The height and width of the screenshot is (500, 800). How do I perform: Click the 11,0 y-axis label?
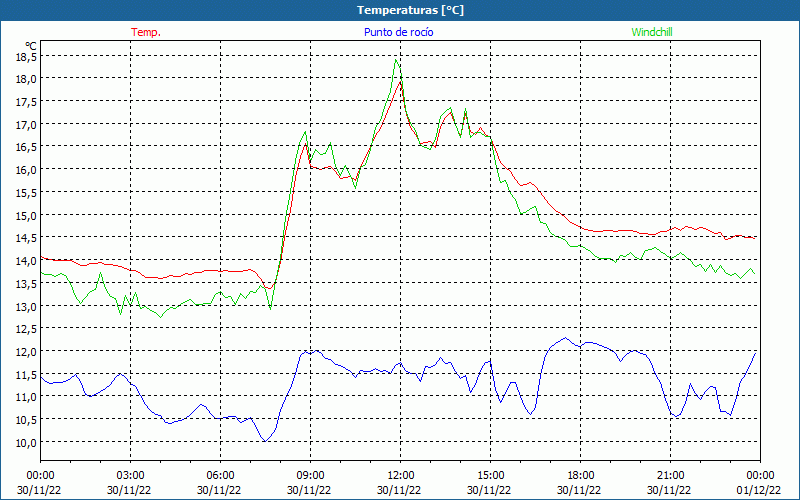pos(26,397)
